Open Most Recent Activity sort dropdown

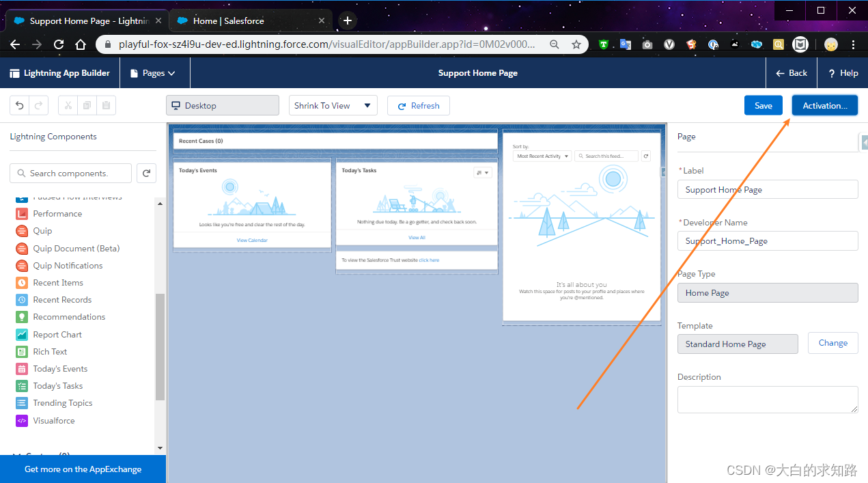tap(542, 156)
